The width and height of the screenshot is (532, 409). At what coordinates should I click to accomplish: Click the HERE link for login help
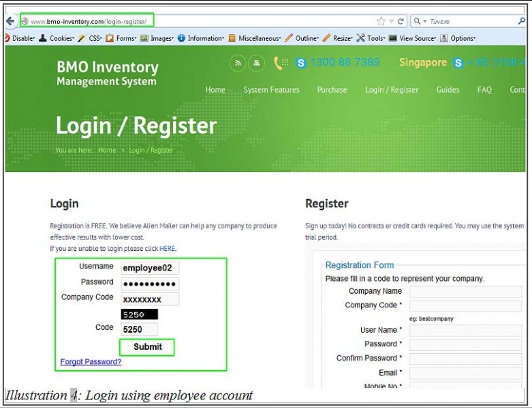168,248
